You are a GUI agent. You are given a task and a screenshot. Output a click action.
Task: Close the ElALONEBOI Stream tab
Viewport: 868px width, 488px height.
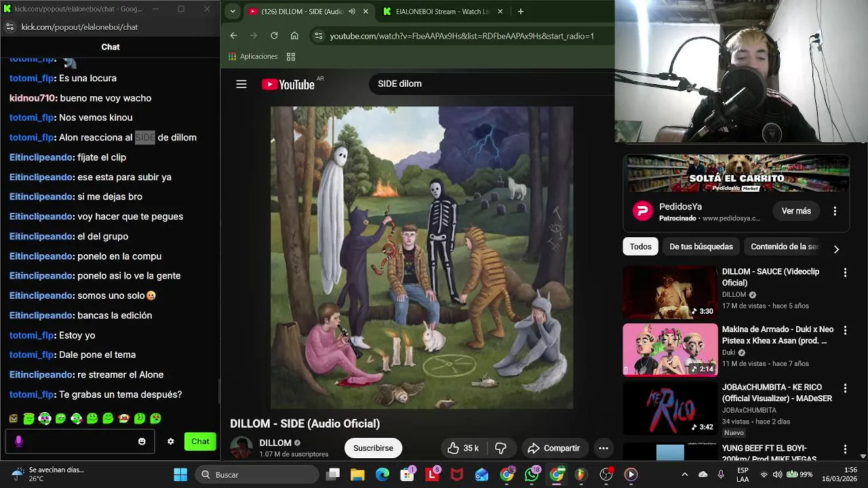500,12
